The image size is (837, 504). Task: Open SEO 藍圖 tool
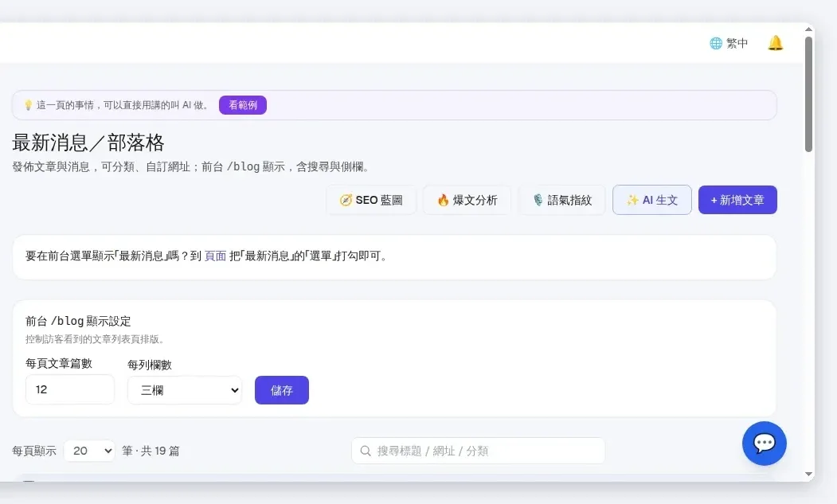click(371, 200)
